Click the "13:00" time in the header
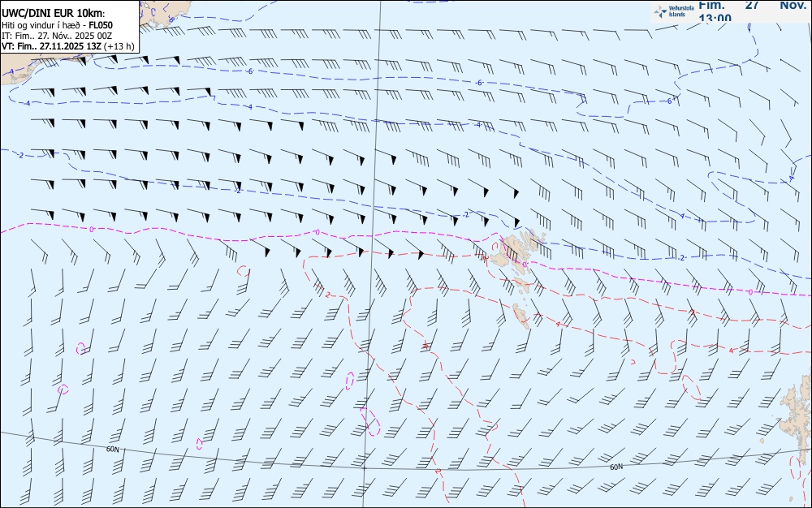812x508 pixels. 715,18
